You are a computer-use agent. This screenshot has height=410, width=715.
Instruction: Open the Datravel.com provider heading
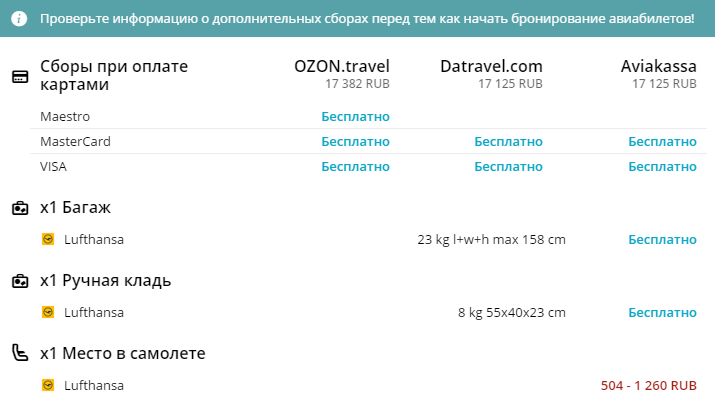(491, 67)
